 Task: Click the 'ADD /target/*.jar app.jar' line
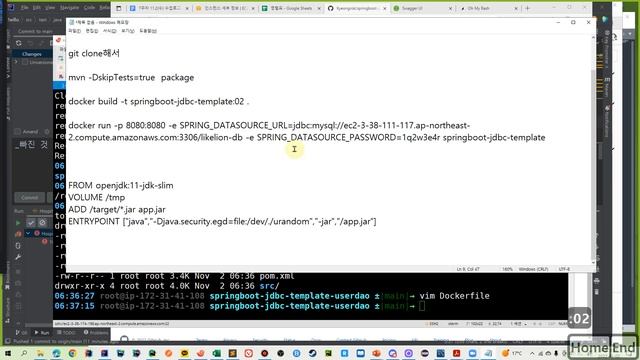[x=117, y=209]
